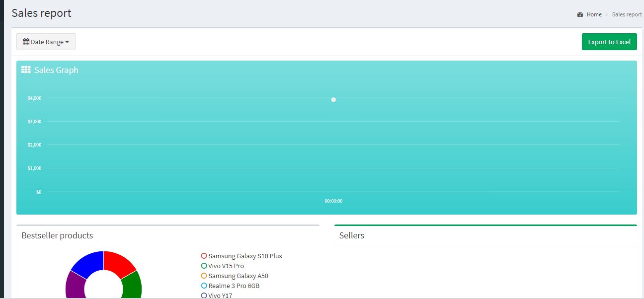The height and width of the screenshot is (299, 644).
Task: Click the 00:00:00 time label
Action: (x=333, y=201)
